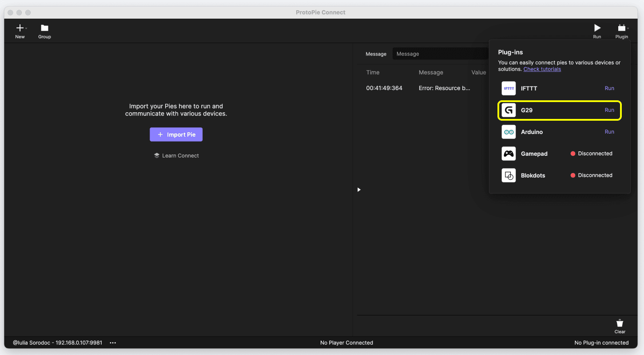This screenshot has height=355, width=644.
Task: Click the Value column header
Action: (x=479, y=72)
